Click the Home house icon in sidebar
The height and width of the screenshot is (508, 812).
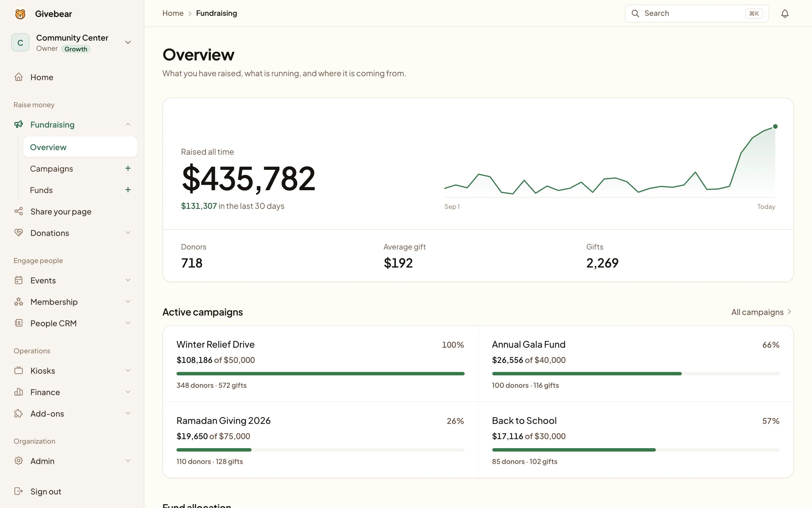pyautogui.click(x=18, y=77)
